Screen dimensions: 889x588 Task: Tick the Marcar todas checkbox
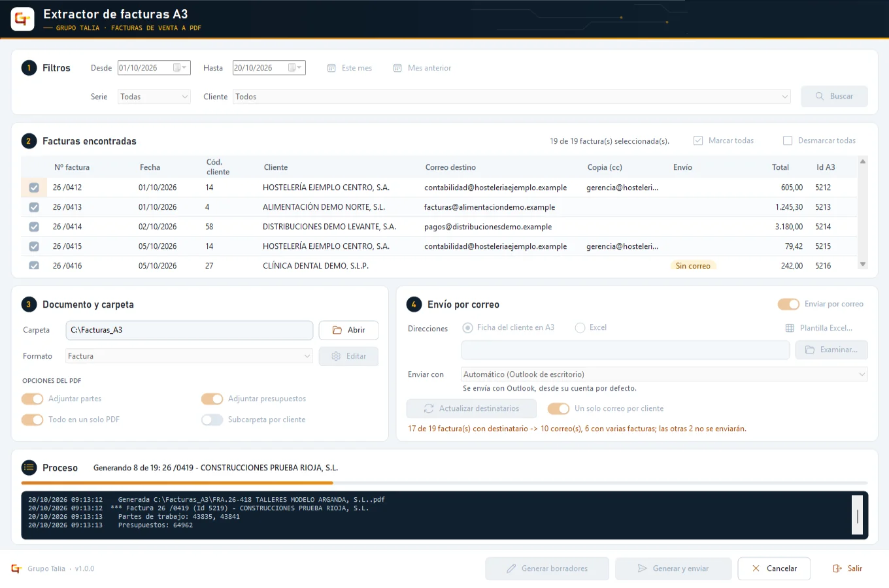pyautogui.click(x=698, y=140)
